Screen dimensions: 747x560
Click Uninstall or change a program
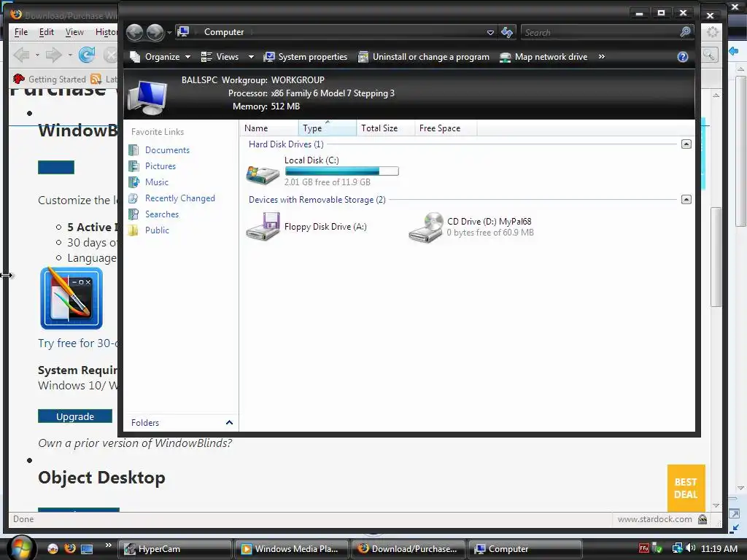click(424, 57)
